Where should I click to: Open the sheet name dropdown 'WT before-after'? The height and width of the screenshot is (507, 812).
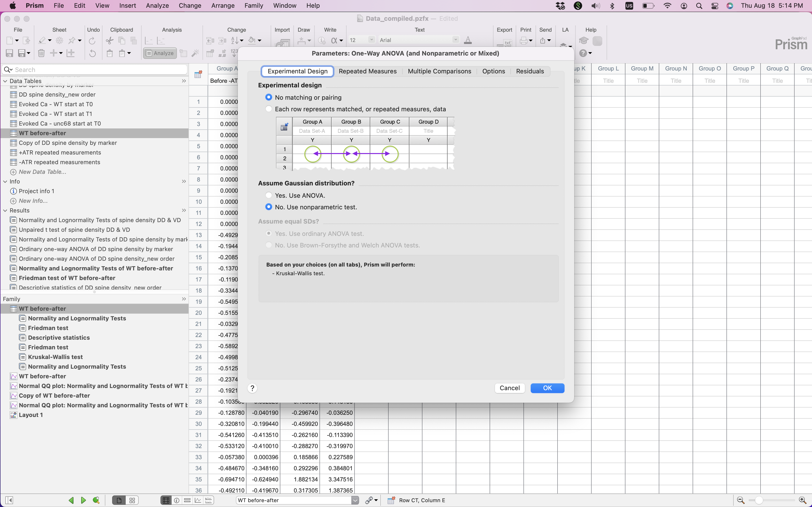pos(355,500)
